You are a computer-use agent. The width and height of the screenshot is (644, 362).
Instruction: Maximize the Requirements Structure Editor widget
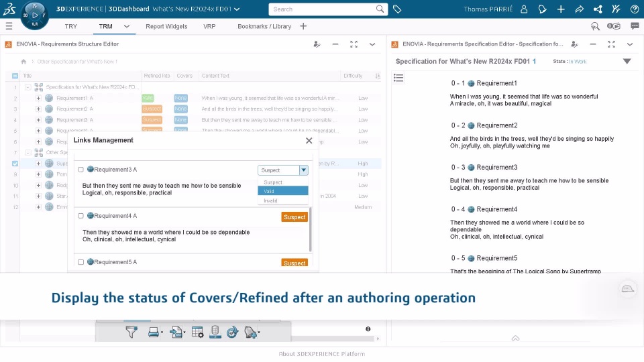[354, 44]
